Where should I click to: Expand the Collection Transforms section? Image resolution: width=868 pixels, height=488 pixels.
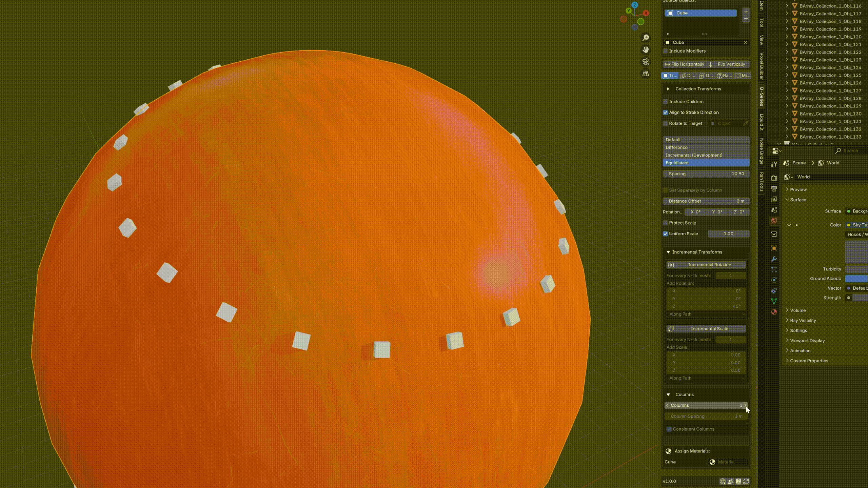(x=668, y=89)
